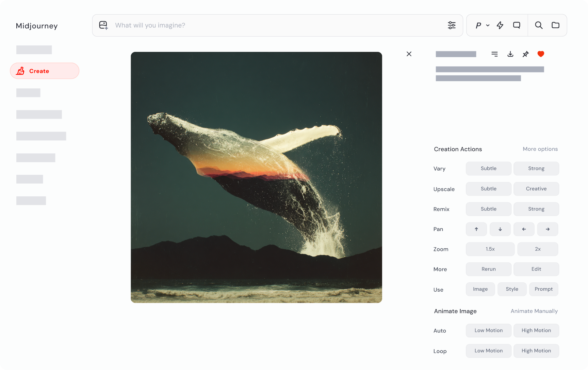Select the Create sidebar item
Image resolution: width=588 pixels, height=370 pixels.
[44, 71]
